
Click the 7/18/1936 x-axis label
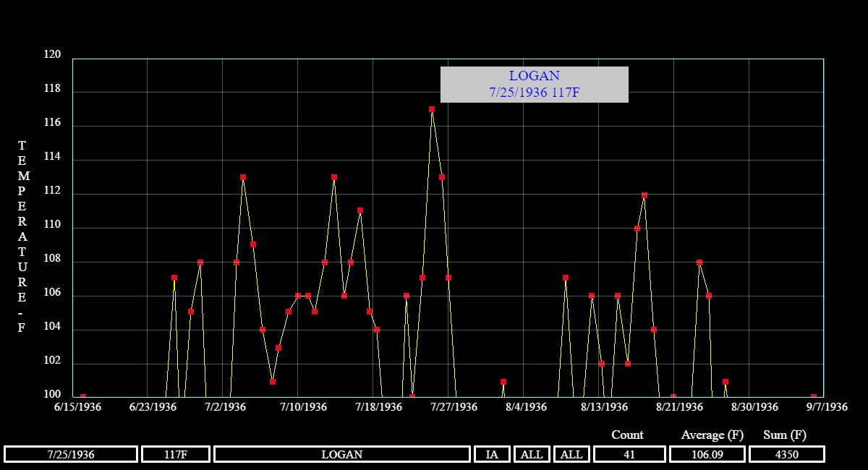[x=379, y=407]
